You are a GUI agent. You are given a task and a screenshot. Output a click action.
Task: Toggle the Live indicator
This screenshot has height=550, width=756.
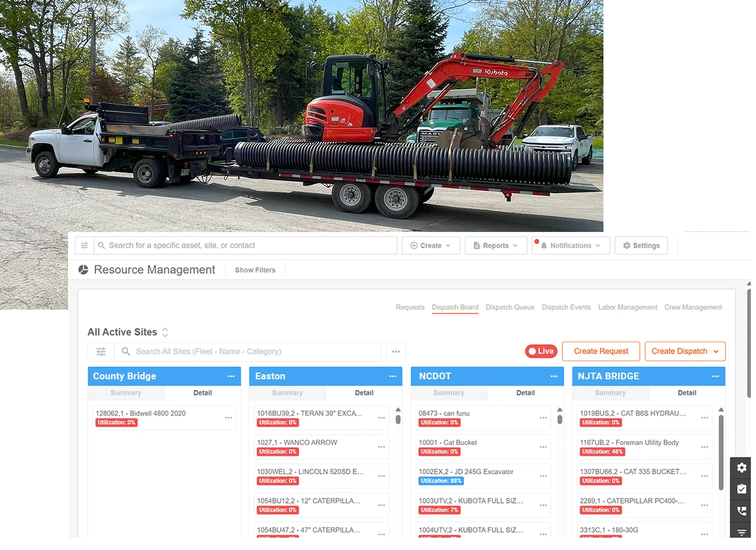(540, 351)
